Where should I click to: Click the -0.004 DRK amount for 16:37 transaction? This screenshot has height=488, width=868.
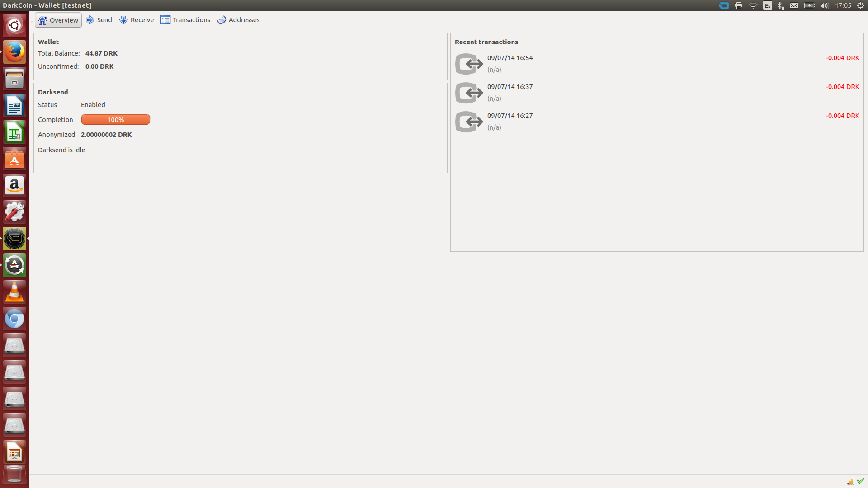pyautogui.click(x=843, y=87)
